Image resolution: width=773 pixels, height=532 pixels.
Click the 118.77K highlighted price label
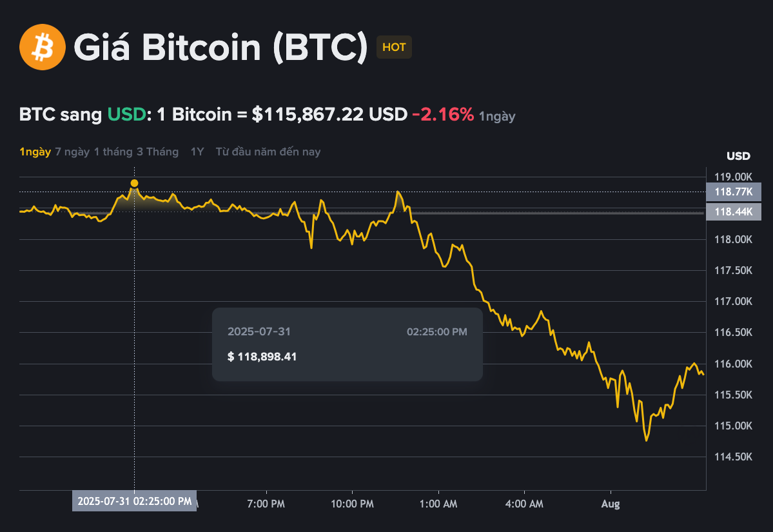tap(734, 192)
